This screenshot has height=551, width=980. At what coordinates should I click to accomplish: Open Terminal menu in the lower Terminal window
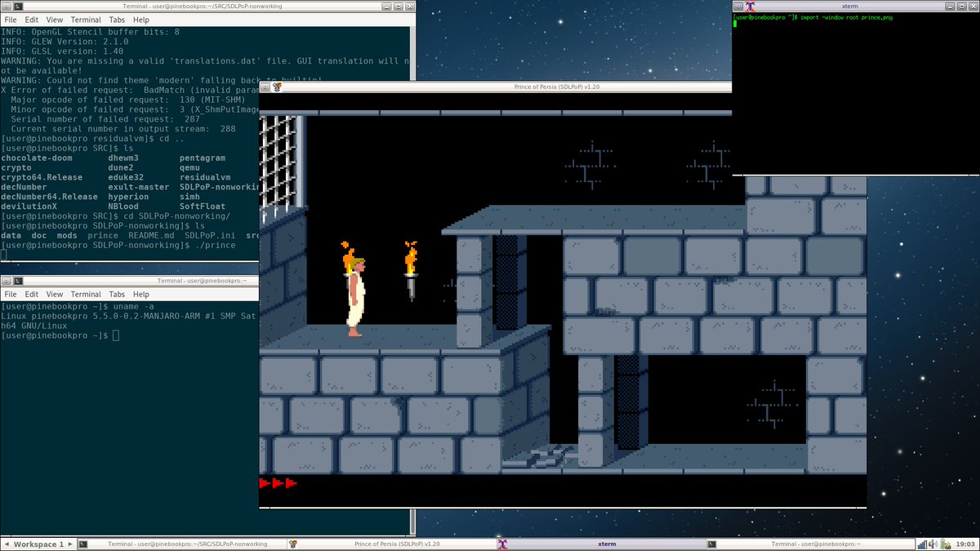(86, 294)
